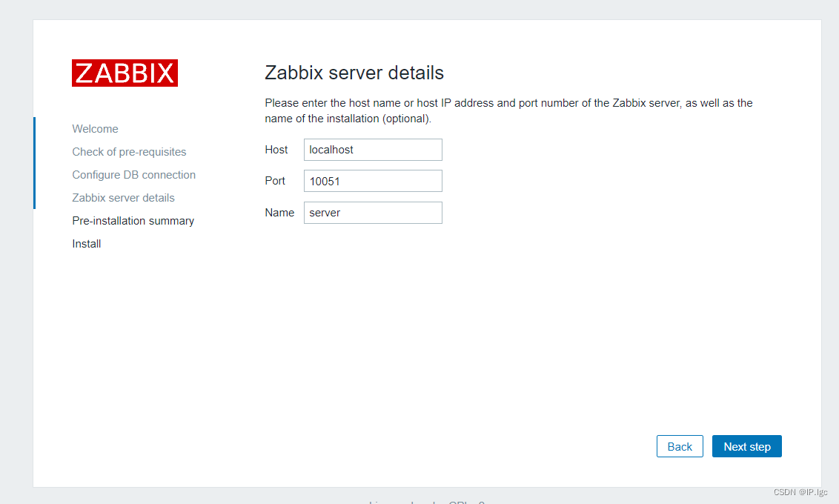Click the Back button
839x504 pixels.
tap(680, 446)
